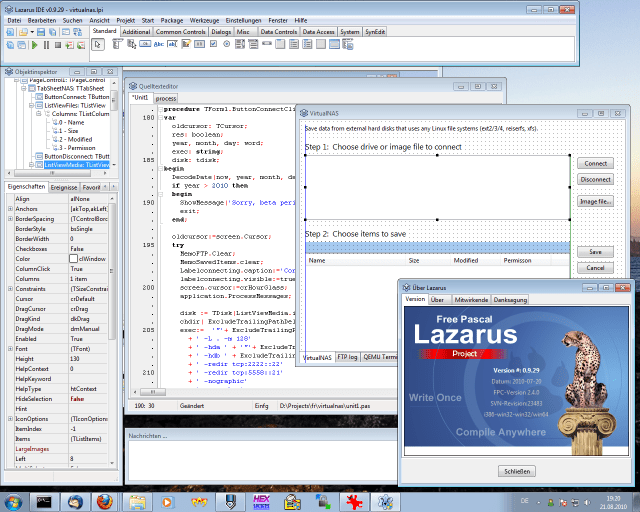Click the Save All toolbar icon
The width and height of the screenshot is (640, 512).
53,32
